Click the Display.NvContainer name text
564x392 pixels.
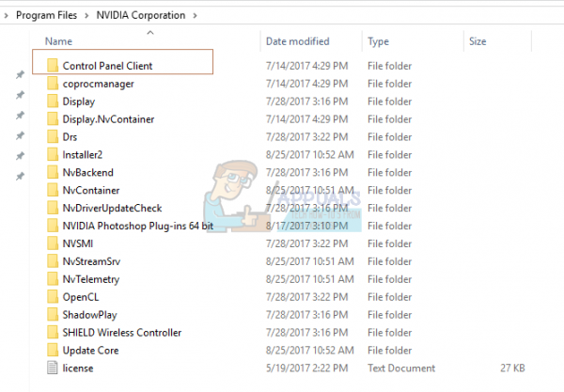point(108,119)
